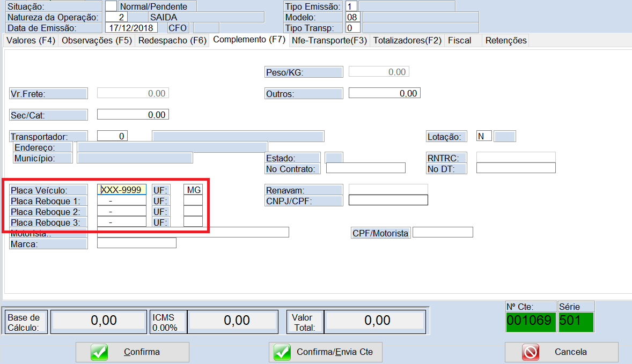Go to the Nfe-Transporte(F3) tab
Viewport: 632px width, 364px height.
tap(329, 40)
